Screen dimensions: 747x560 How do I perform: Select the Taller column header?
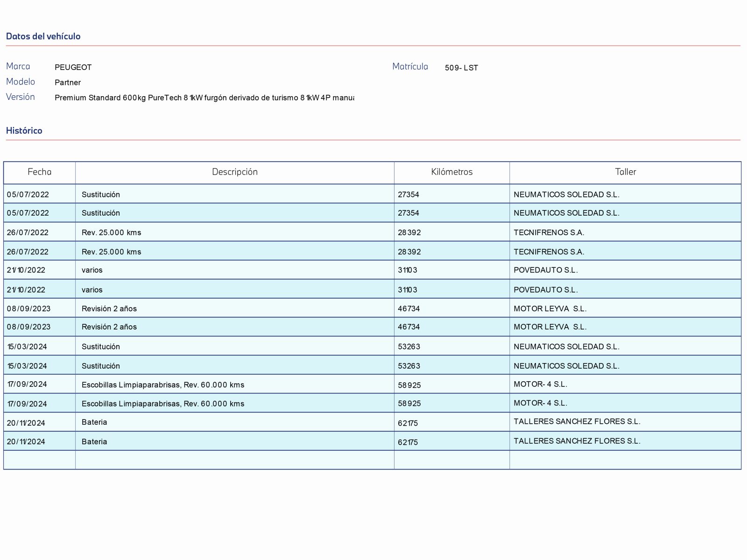pos(625,172)
